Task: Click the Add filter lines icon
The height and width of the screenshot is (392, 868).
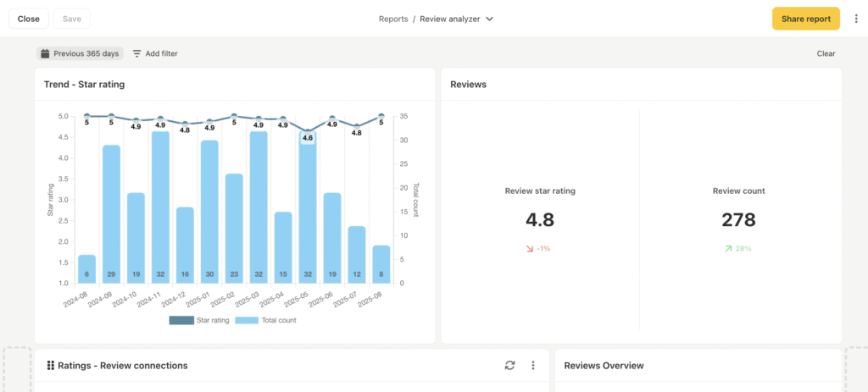Action: click(136, 53)
